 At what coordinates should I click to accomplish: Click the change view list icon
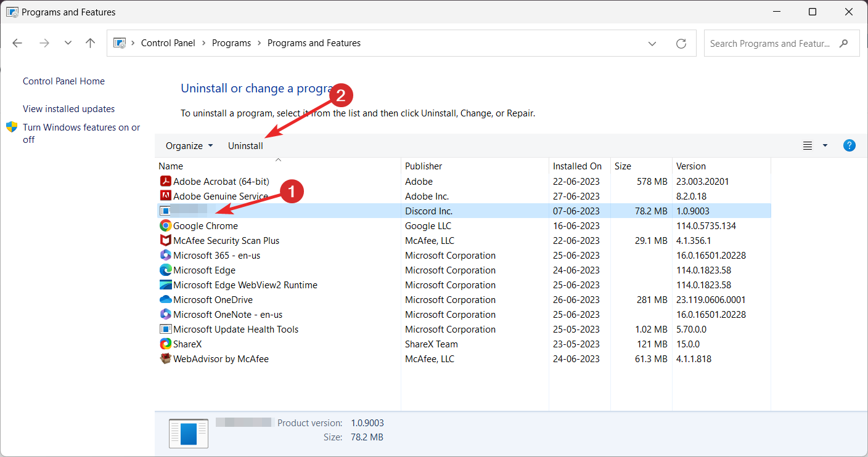click(x=808, y=146)
